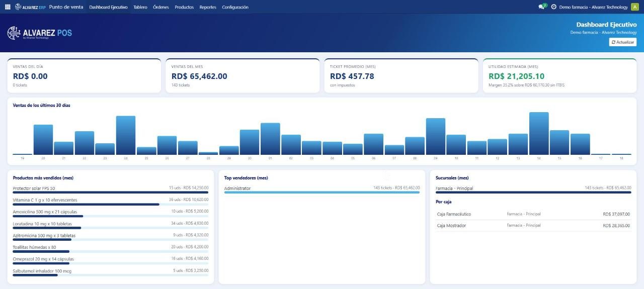Click the Administrator vendor progress bar
The image size is (644, 289).
(x=322, y=192)
